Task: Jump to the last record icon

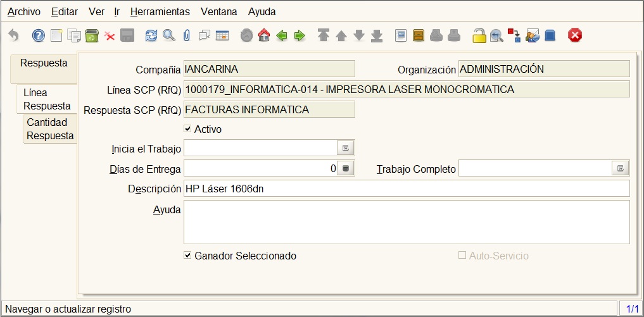Action: (x=377, y=35)
